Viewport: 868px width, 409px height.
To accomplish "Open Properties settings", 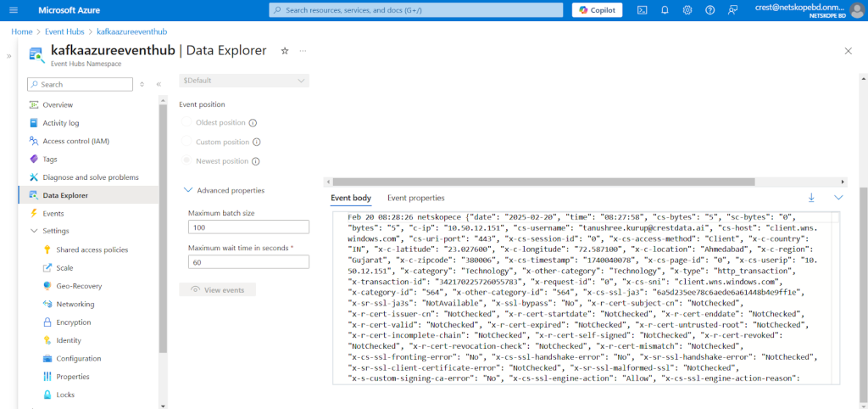I will [x=73, y=376].
